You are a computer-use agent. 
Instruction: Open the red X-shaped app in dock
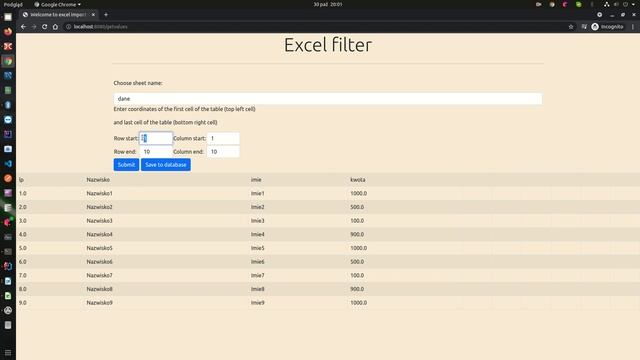click(8, 46)
